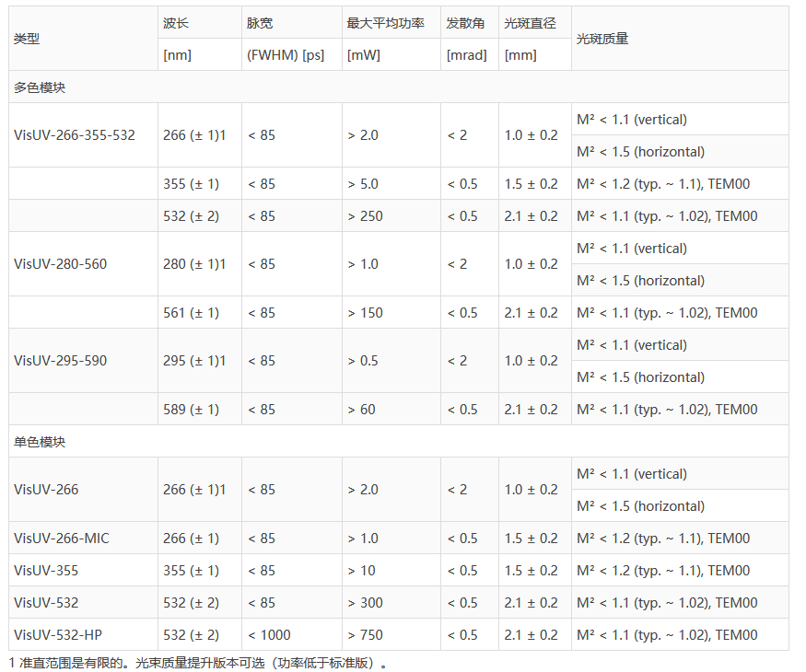The image size is (806, 672).
Task: Click the VisUV-266-MIC model name
Action: (62, 539)
